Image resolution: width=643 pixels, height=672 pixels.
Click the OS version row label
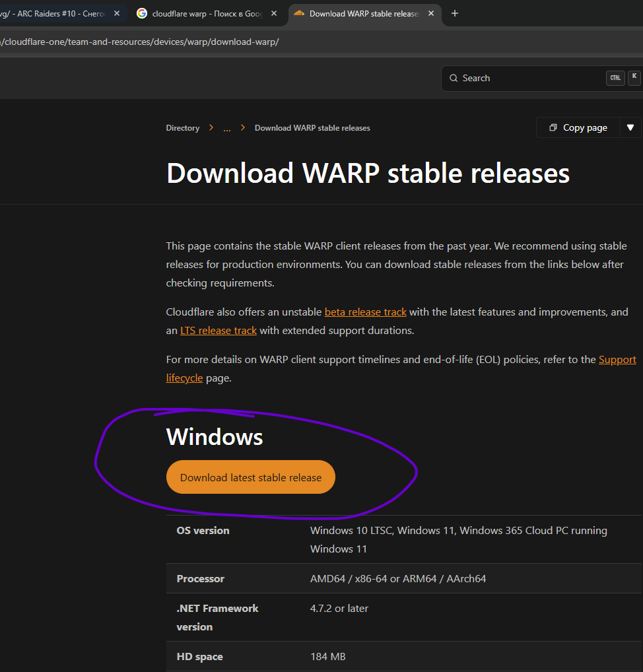click(x=203, y=531)
